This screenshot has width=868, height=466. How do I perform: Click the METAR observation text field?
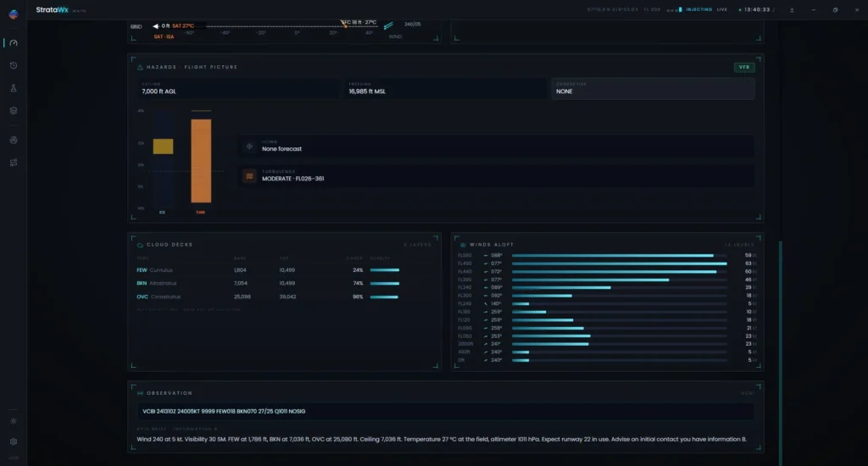pyautogui.click(x=446, y=411)
